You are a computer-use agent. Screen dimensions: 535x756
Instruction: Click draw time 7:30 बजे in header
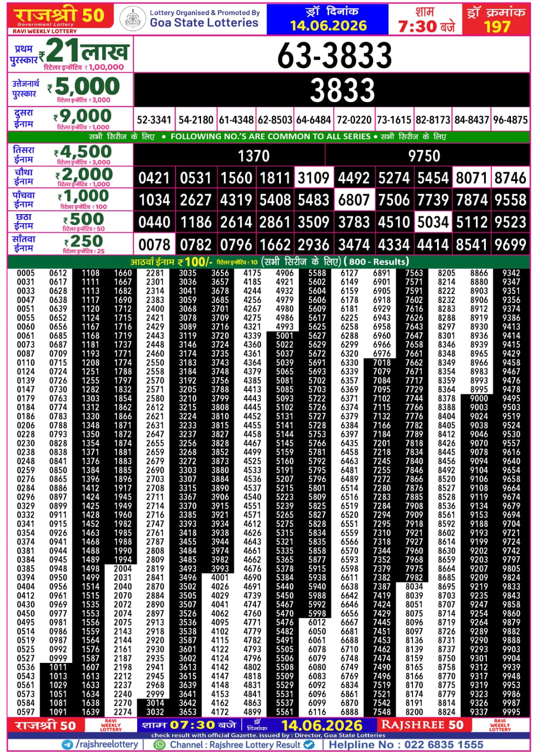(426, 26)
